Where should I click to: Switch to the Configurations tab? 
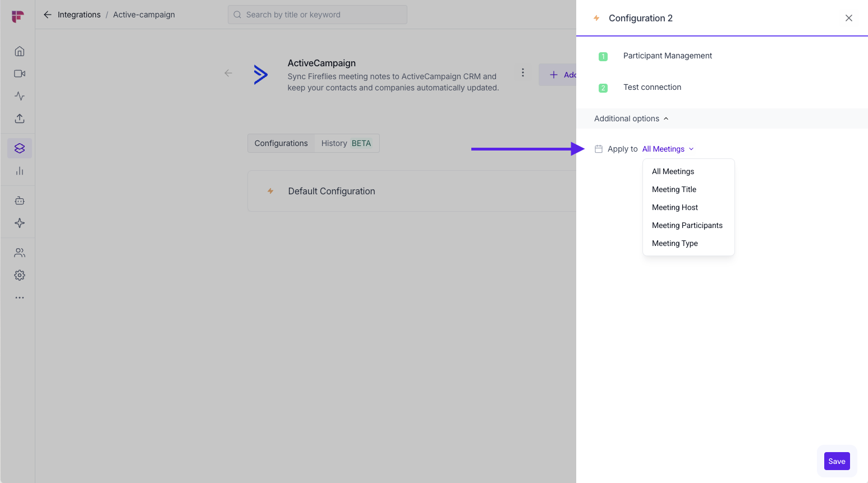click(x=281, y=143)
